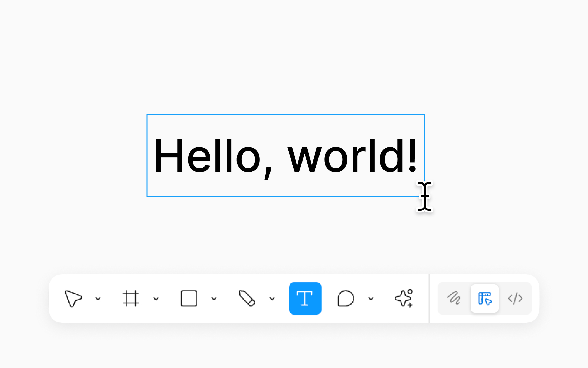
Task: Expand the Pen tool options
Action: 272,298
